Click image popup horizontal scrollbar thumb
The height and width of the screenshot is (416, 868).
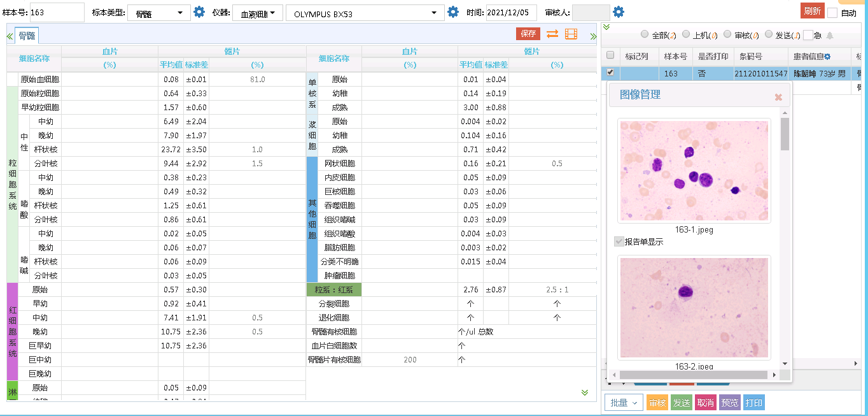[x=692, y=375]
